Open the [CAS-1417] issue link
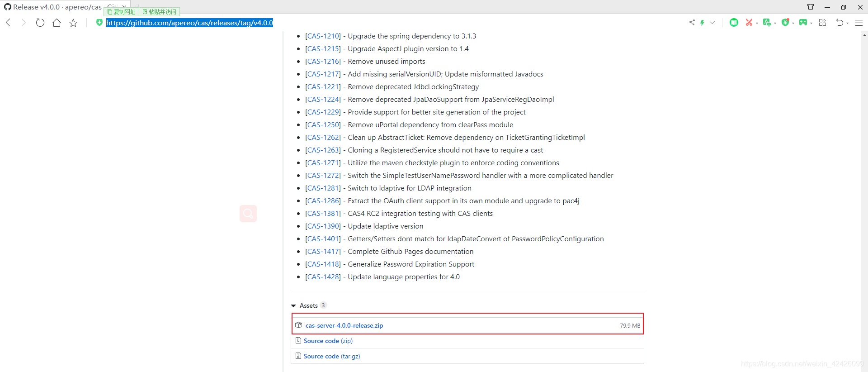Viewport: 868px width, 372px height. tap(323, 252)
